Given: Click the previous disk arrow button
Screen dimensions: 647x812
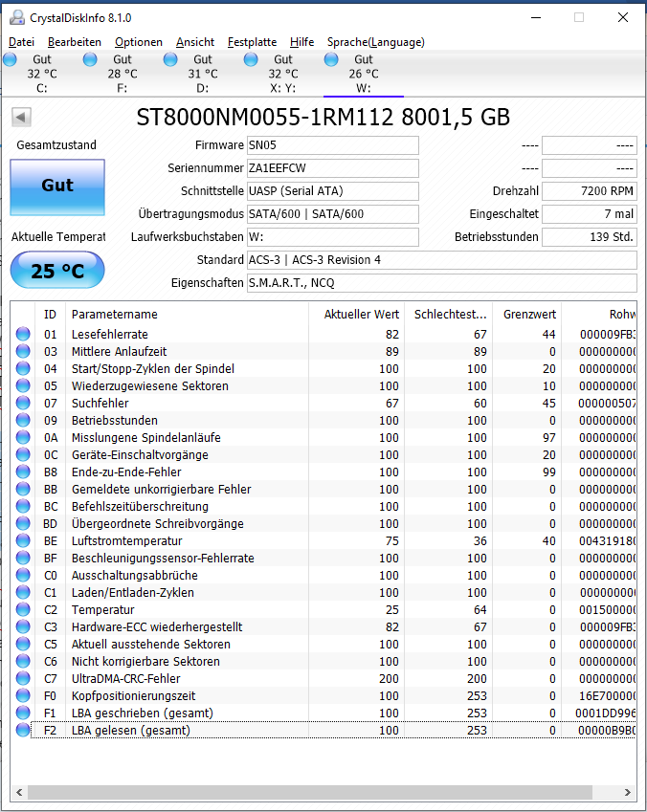Looking at the screenshot, I should tap(21, 117).
